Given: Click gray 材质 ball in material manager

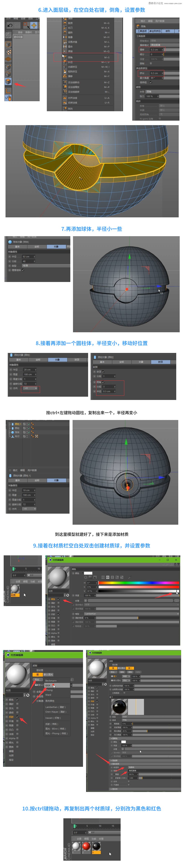Looking at the screenshot, I should (x=15, y=589).
